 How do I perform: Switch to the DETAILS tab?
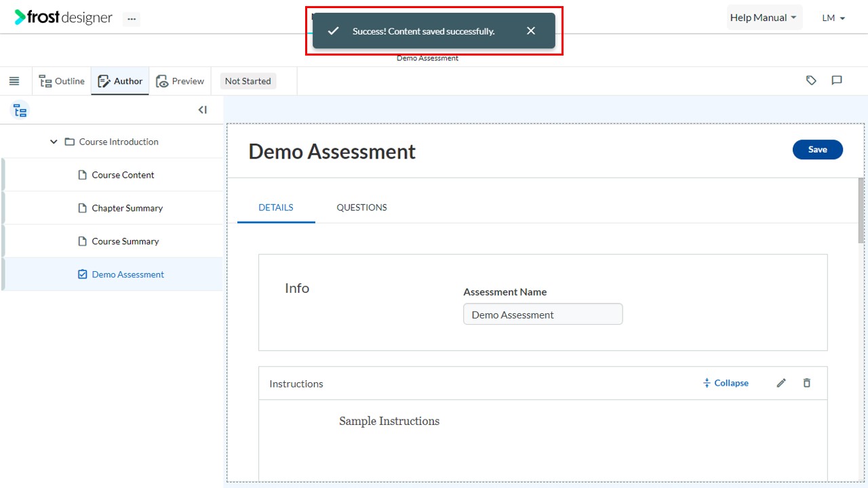pyautogui.click(x=276, y=207)
